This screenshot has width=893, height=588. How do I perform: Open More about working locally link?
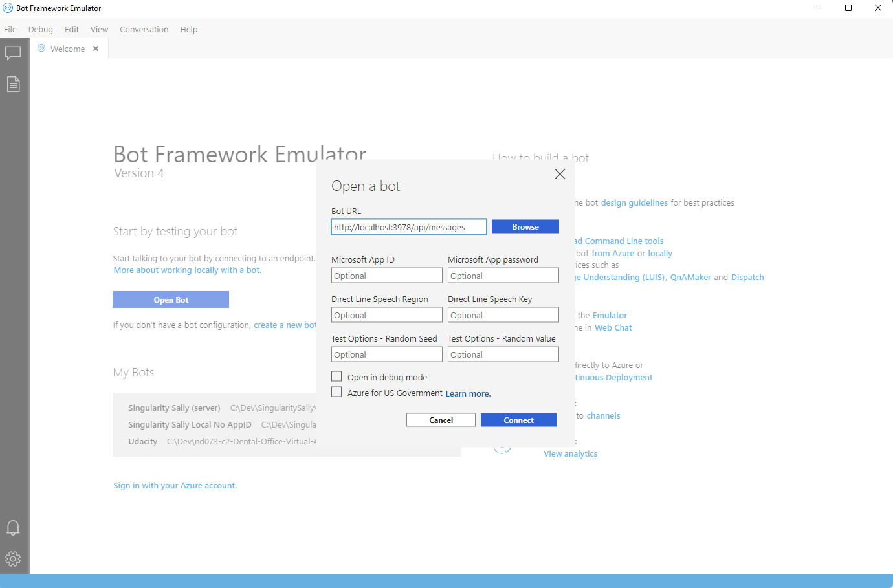pyautogui.click(x=188, y=270)
